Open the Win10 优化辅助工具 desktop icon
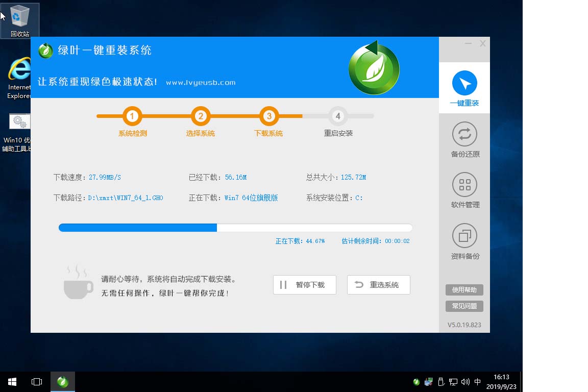588x392 pixels. (16, 133)
